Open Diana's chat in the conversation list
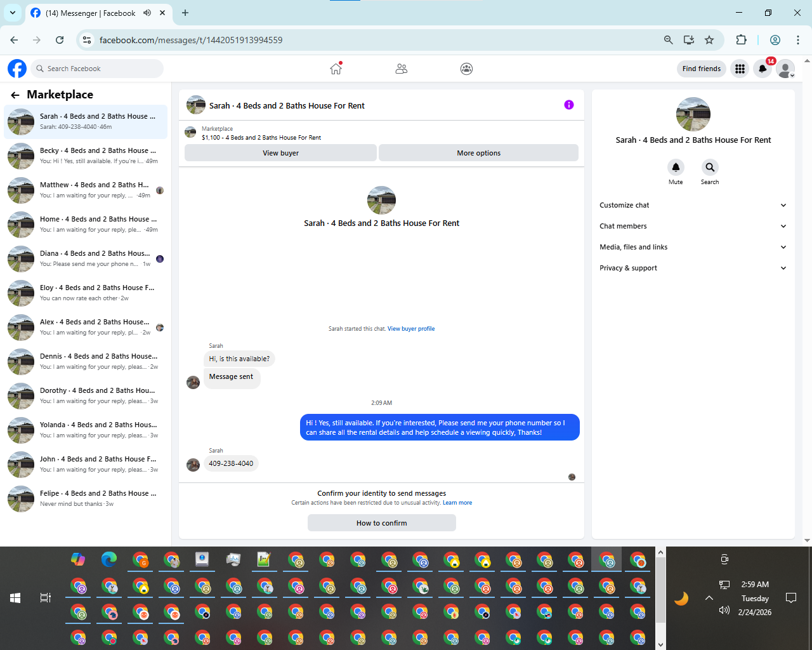812x650 pixels. [x=86, y=258]
